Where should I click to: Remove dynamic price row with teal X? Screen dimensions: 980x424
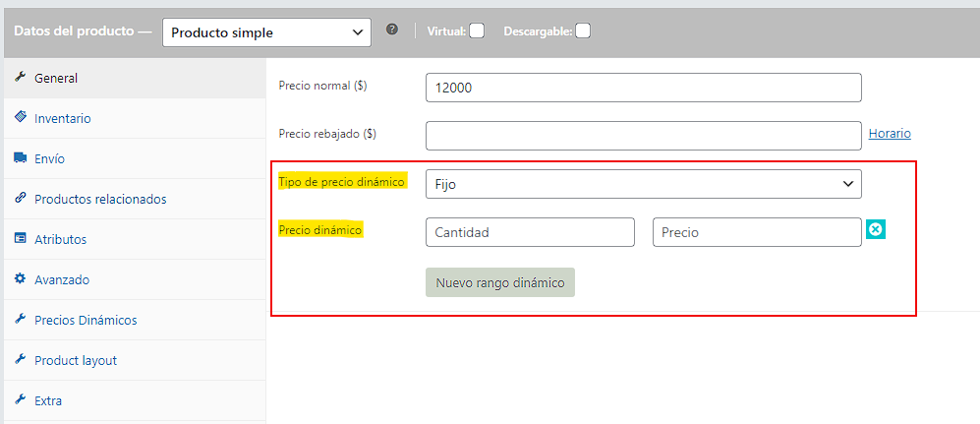click(x=876, y=229)
